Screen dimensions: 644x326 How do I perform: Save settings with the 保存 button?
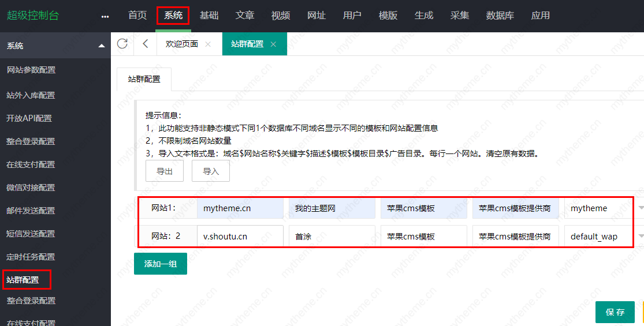(615, 312)
